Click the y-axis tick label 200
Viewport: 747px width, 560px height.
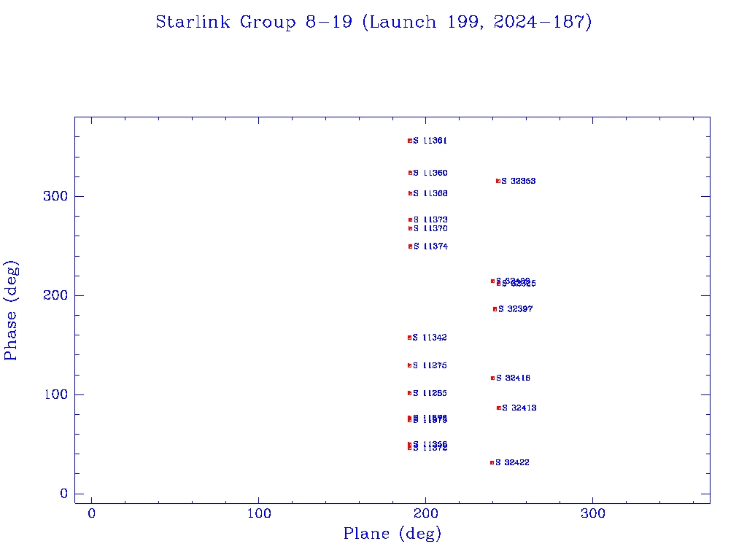(55, 295)
